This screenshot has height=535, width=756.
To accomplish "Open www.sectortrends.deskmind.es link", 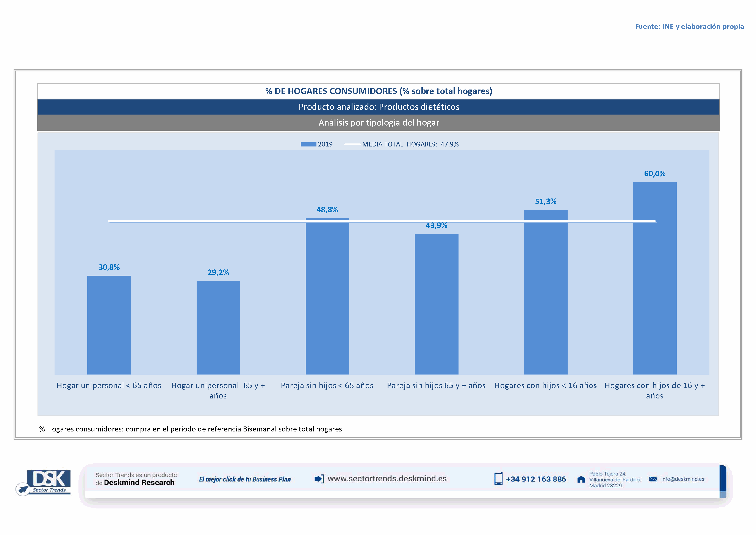I will tap(387, 479).
